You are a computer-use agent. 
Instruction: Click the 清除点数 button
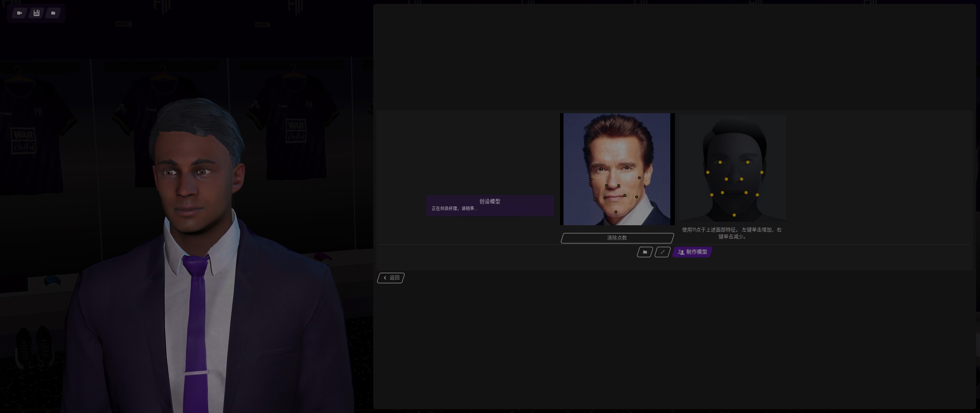pos(617,238)
